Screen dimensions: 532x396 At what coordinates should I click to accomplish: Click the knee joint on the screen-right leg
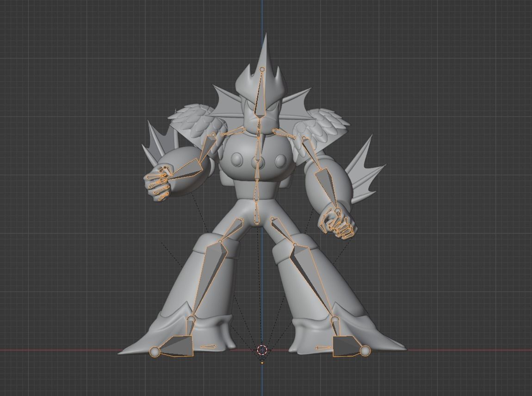295,244
